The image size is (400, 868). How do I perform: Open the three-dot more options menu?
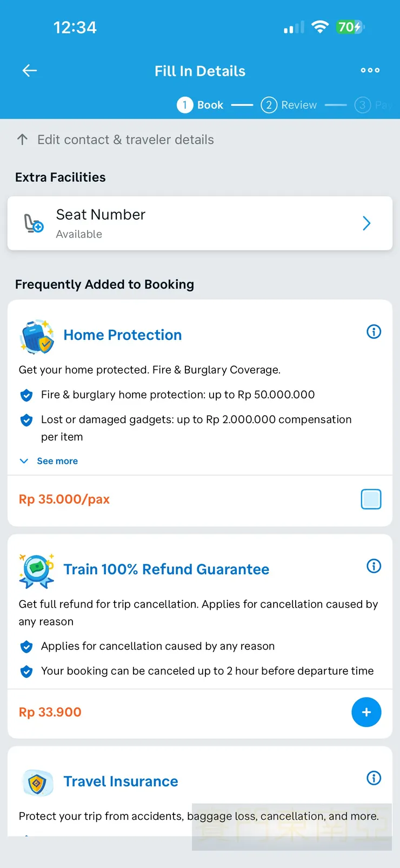pyautogui.click(x=370, y=70)
